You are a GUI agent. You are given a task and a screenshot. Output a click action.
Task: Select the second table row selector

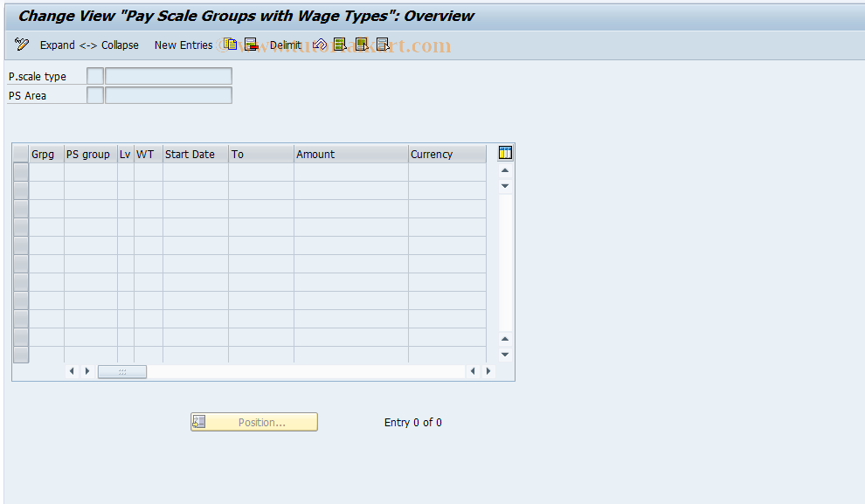(x=21, y=190)
